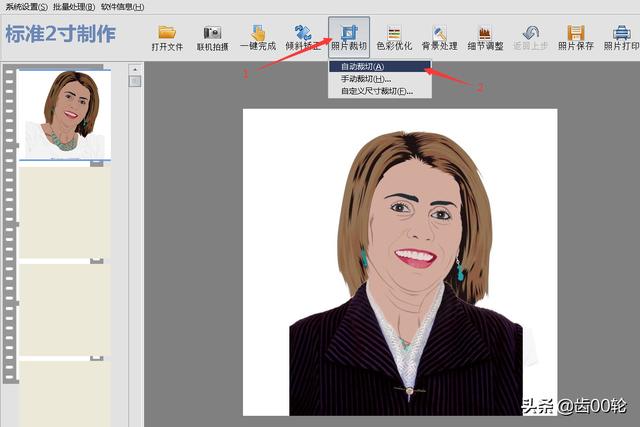Screen dimensions: 640x427
Task: Select the woman's photo thumbnail in filmstrip
Action: coord(65,114)
